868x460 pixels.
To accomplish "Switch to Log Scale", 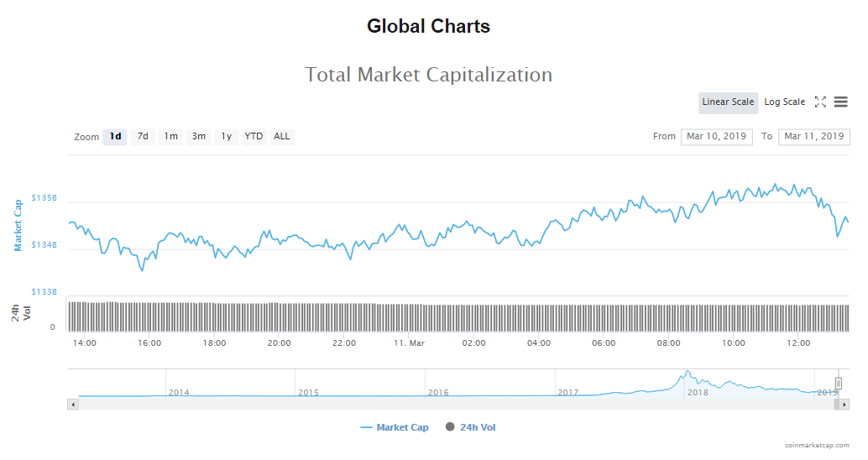I will point(784,102).
